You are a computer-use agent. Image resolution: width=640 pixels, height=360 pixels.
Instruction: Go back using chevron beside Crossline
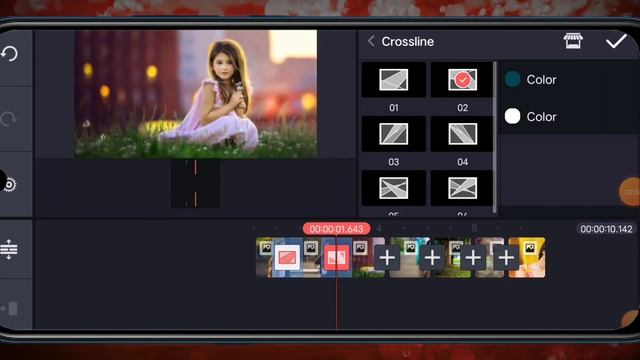[371, 41]
